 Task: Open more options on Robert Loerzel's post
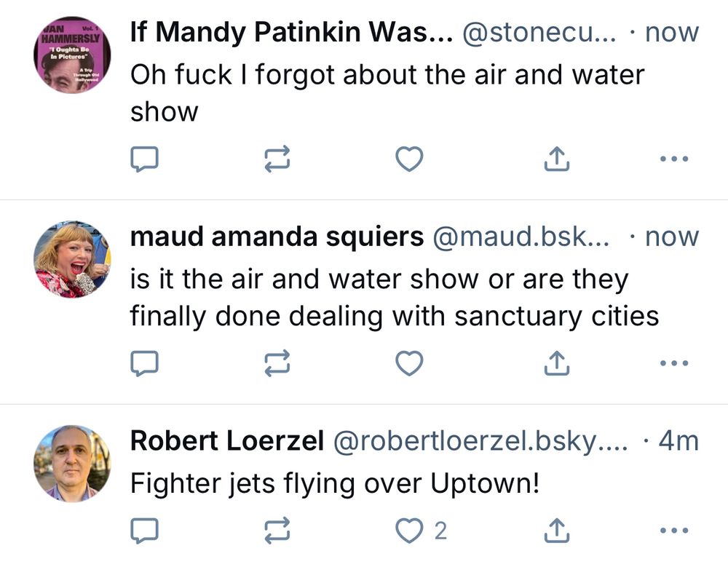coord(673,531)
